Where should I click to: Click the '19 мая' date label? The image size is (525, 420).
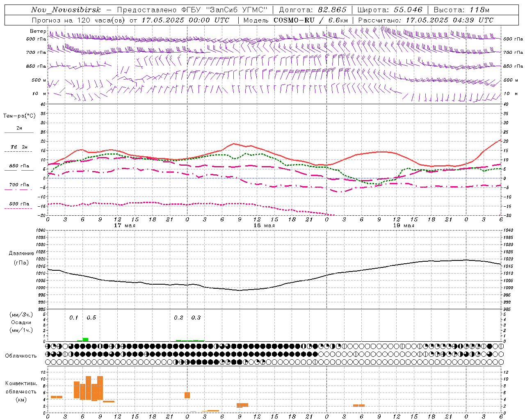403,226
